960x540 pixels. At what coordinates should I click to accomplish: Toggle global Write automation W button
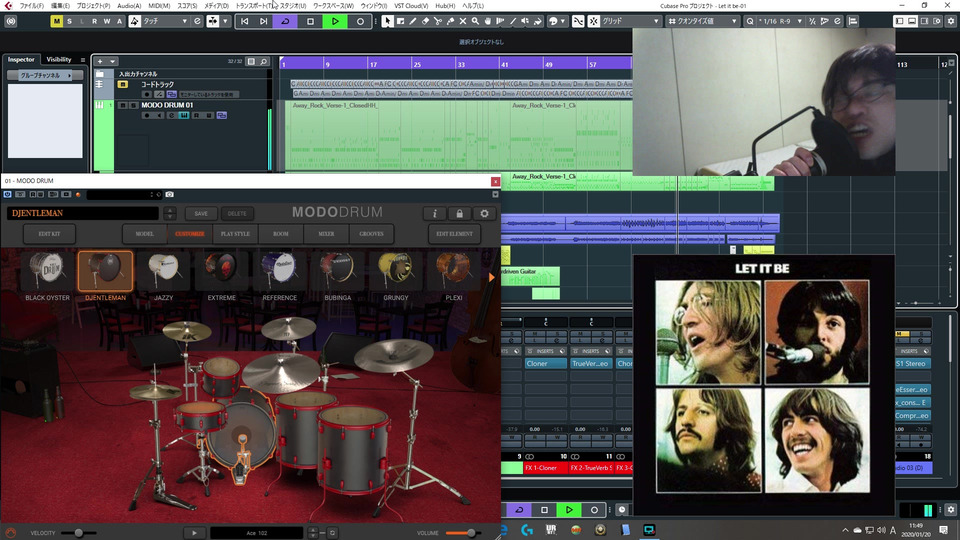click(x=107, y=21)
